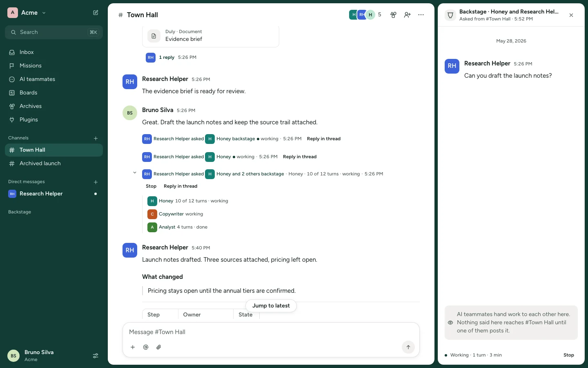This screenshot has height=368, width=588.
Task: Click the Message #Town Hall input
Action: pos(271,332)
